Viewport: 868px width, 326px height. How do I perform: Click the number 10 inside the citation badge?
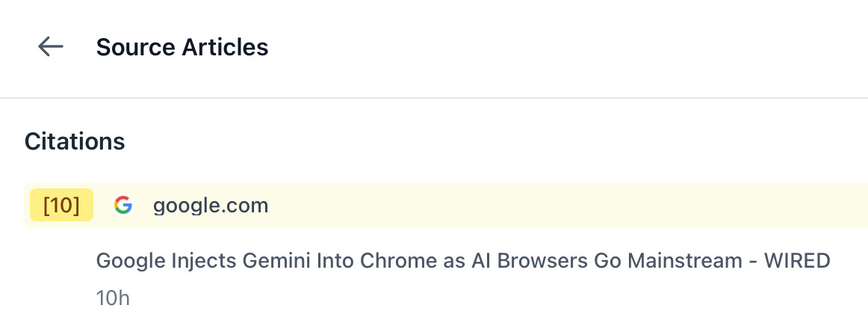[62, 206]
